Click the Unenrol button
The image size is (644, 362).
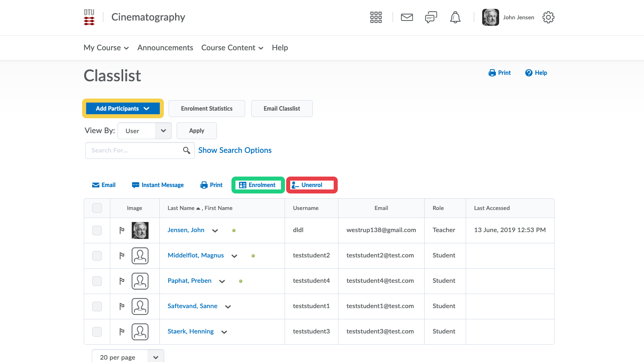point(312,185)
